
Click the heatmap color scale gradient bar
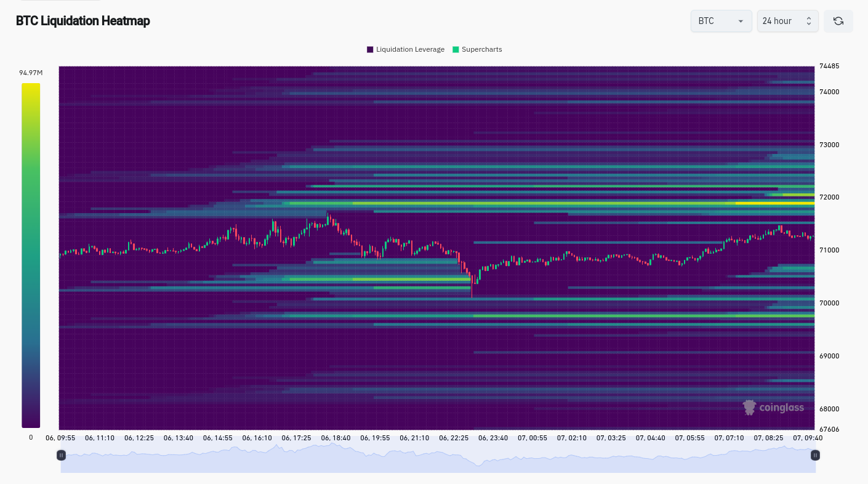31,256
